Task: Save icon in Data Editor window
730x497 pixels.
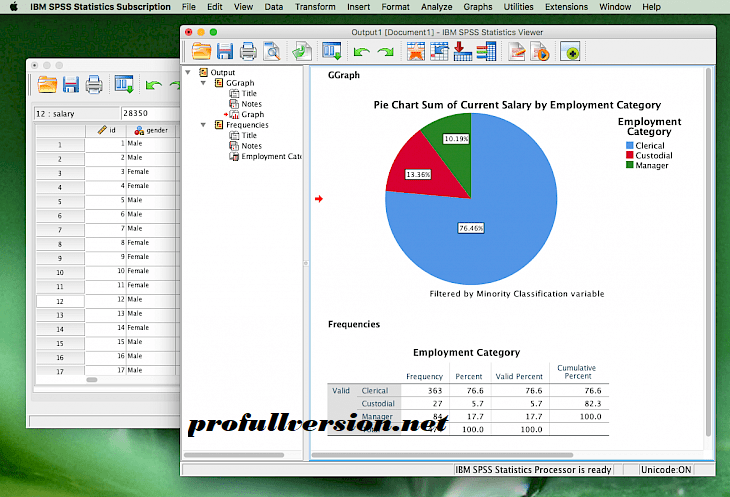Action: click(71, 85)
